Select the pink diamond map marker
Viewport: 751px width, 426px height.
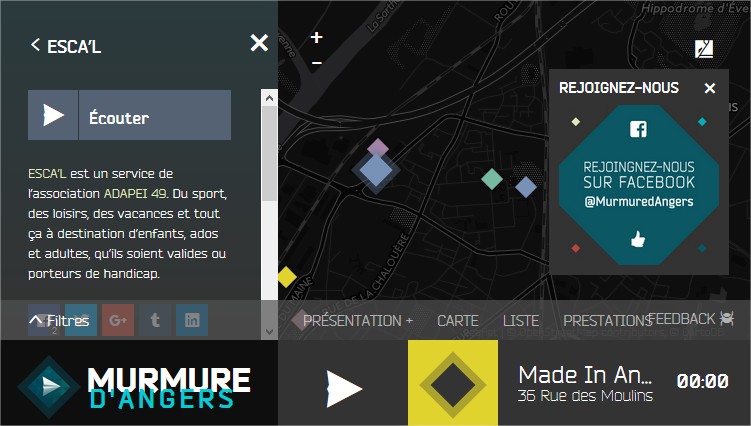tap(378, 147)
